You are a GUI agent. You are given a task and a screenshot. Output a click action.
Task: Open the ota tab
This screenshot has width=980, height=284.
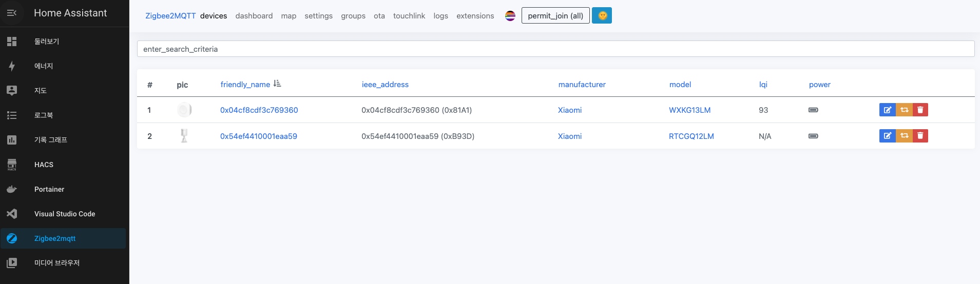coord(379,16)
